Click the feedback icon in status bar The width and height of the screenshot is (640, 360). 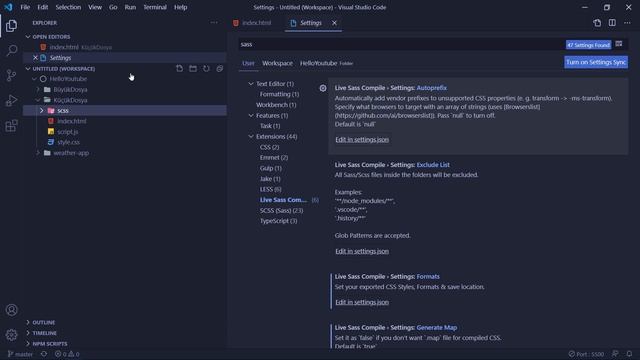[615, 354]
